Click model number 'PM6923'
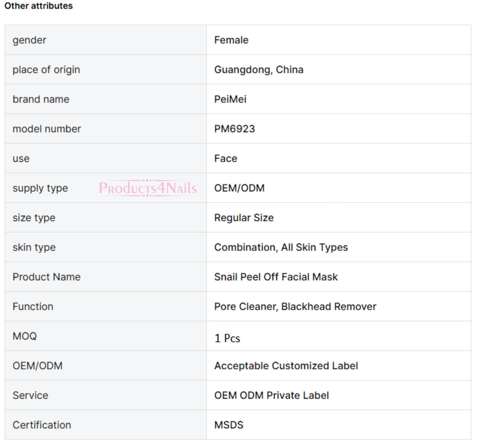Screen dimensions: 480x448 click(235, 129)
